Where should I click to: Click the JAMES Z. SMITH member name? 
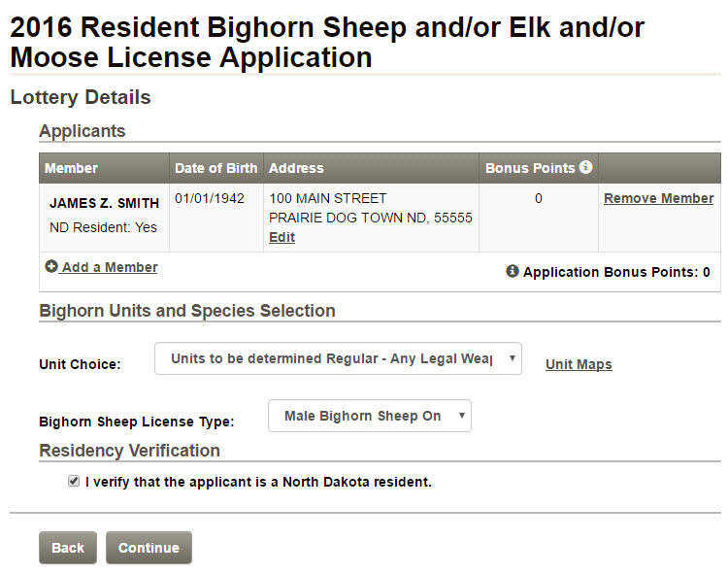pos(105,203)
